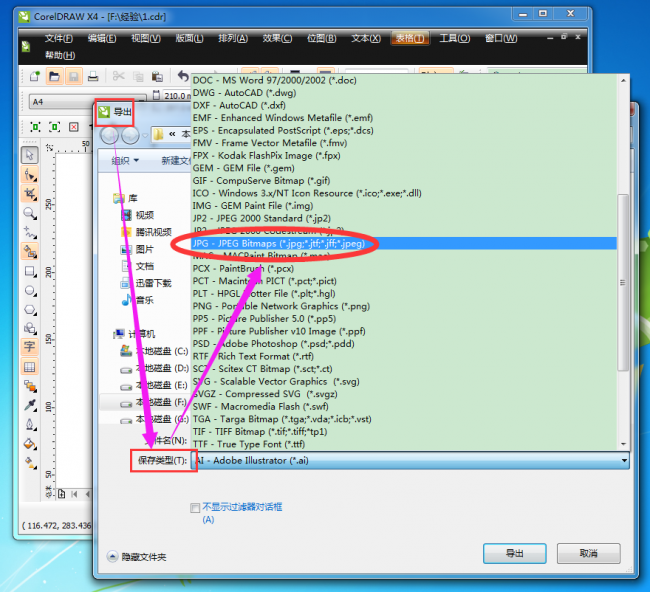Select the Freehand curve tool
This screenshot has width=650, height=592.
click(30, 232)
